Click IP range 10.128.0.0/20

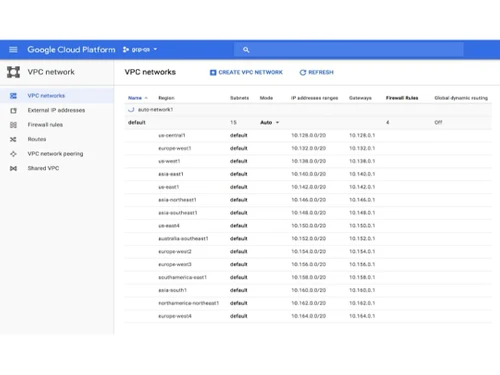(309, 135)
